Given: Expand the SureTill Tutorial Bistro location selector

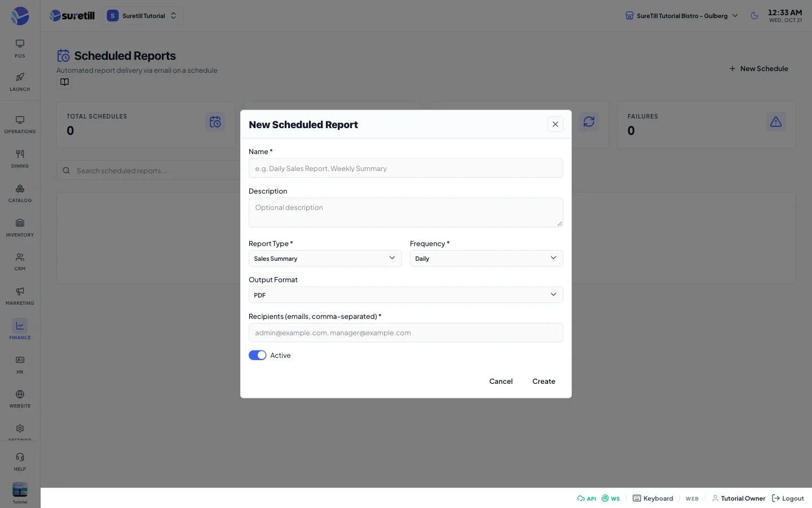Looking at the screenshot, I should pyautogui.click(x=682, y=16).
